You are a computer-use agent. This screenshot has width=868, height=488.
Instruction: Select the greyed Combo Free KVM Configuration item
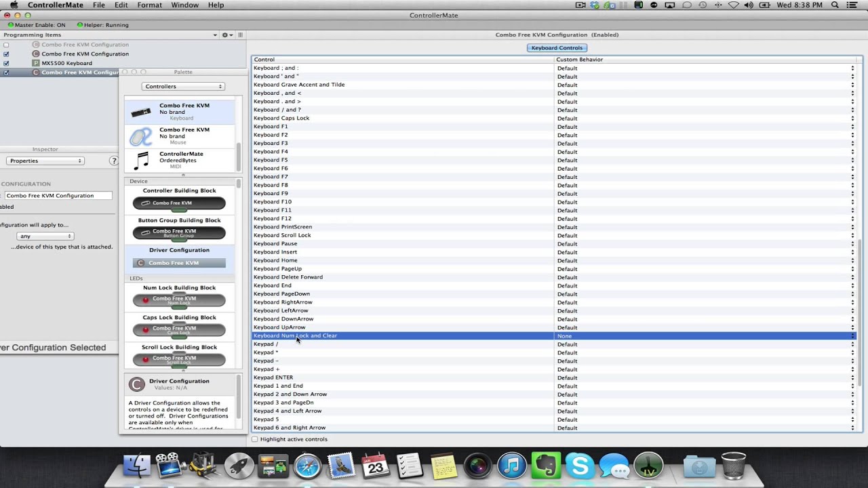[x=85, y=45]
